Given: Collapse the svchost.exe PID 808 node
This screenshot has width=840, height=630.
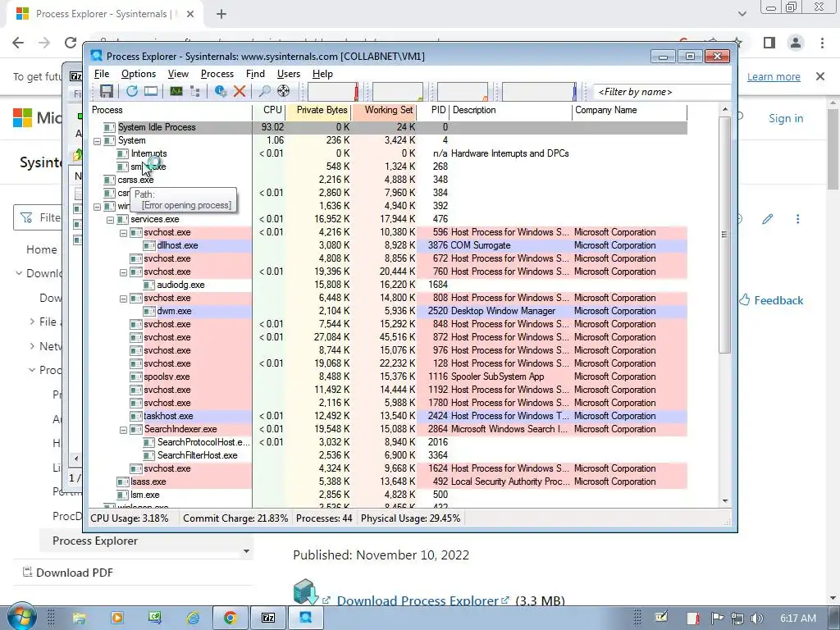Looking at the screenshot, I should pyautogui.click(x=123, y=299).
